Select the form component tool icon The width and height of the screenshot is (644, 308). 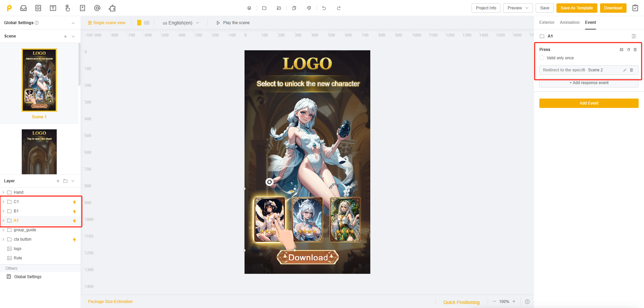pyautogui.click(x=38, y=8)
